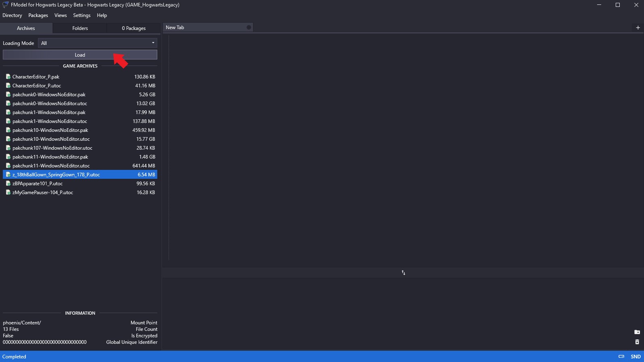The width and height of the screenshot is (644, 362).
Task: Click the phoenix/Content/ mount point value
Action: pyautogui.click(x=22, y=323)
